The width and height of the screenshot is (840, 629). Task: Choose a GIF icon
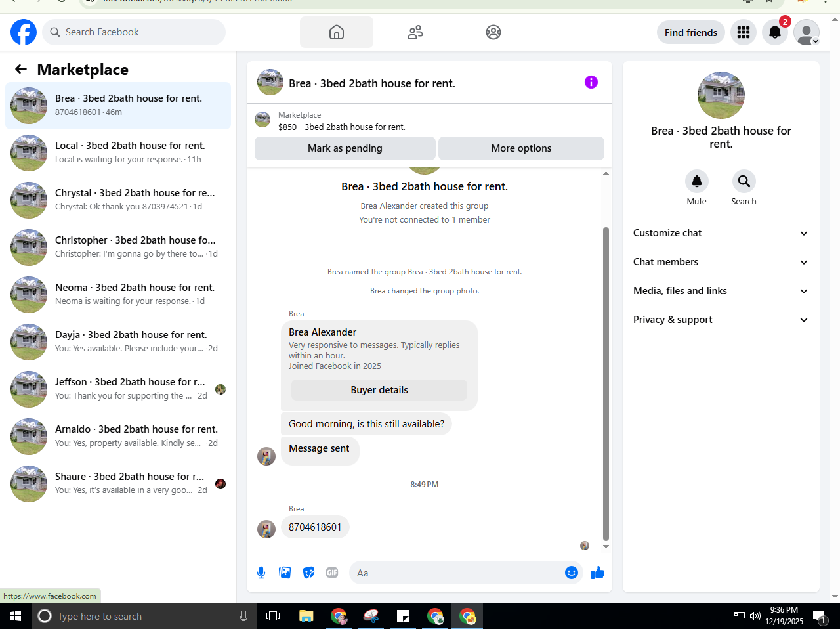[x=332, y=573]
